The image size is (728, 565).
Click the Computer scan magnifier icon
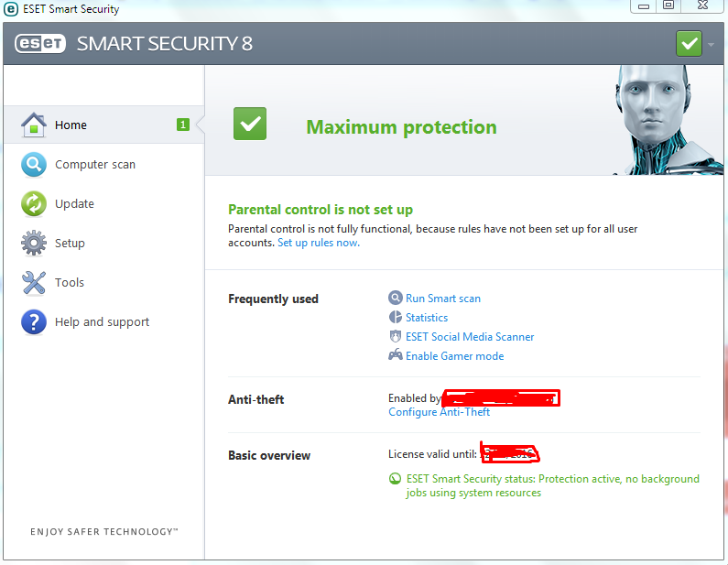click(x=34, y=165)
